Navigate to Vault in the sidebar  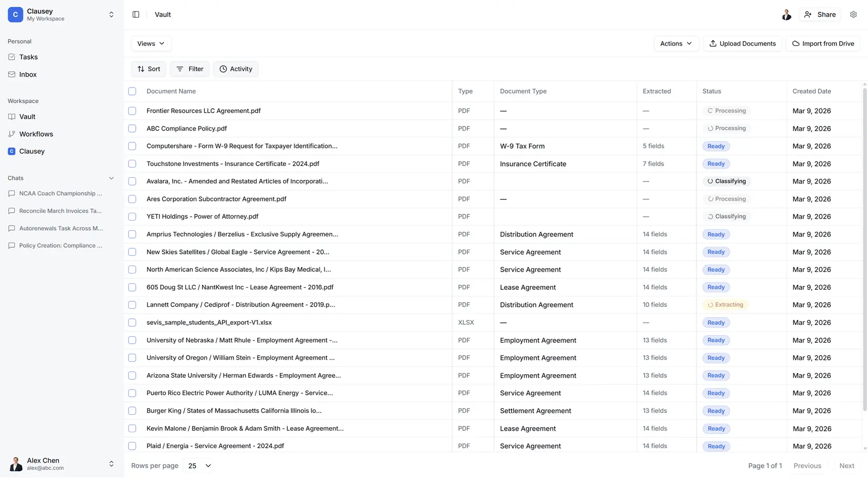click(x=27, y=117)
